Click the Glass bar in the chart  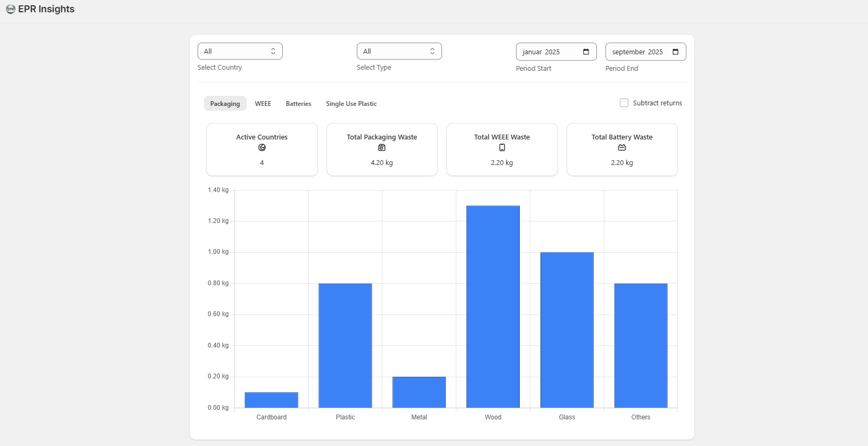[567, 330]
